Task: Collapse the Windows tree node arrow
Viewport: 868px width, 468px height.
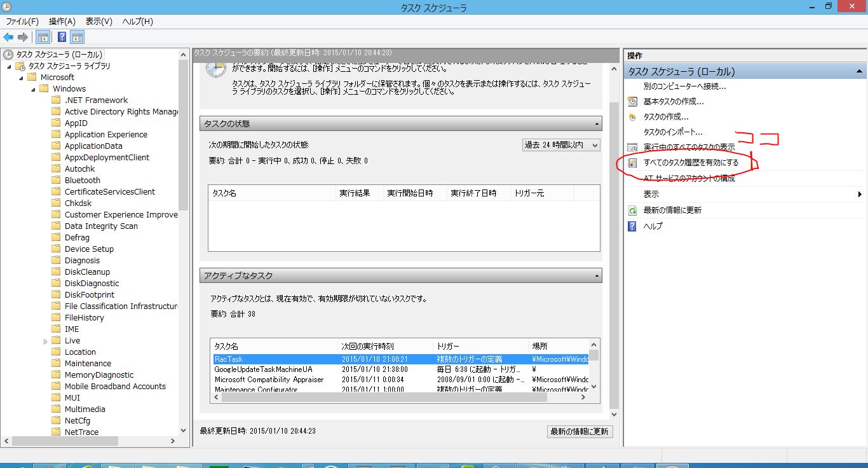Action: [x=33, y=90]
